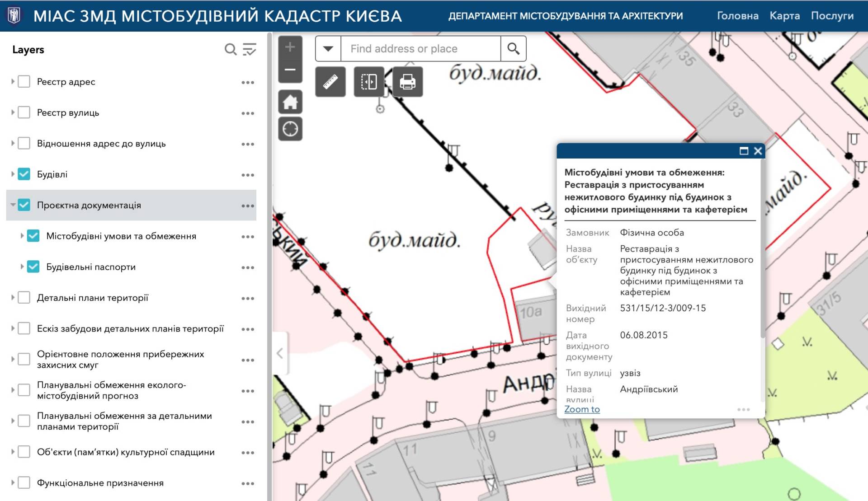Click the home default extent button
Screen dimensions: 868x501
(290, 102)
